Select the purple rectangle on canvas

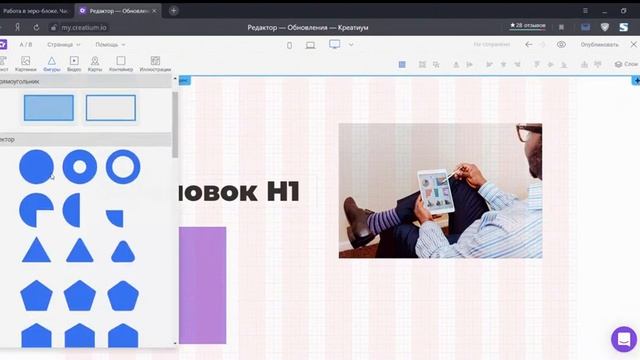[202, 285]
